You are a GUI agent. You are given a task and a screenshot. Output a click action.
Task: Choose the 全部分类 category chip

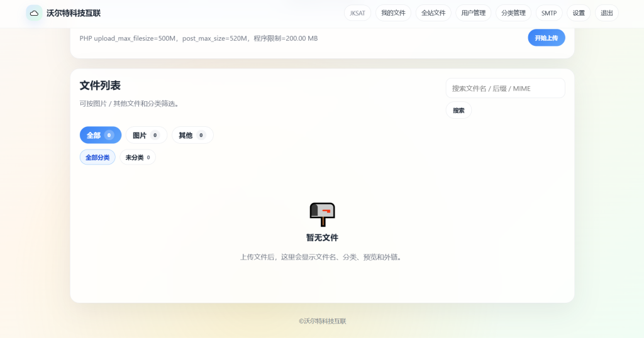tap(97, 157)
